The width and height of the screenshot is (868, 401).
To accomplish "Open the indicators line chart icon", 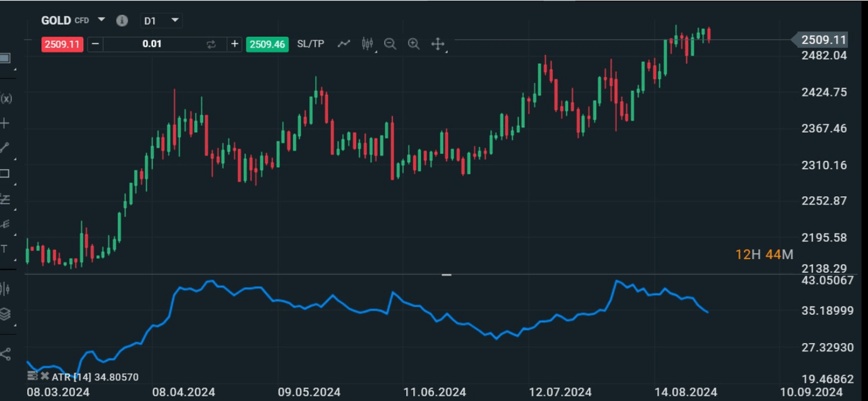I will [344, 43].
